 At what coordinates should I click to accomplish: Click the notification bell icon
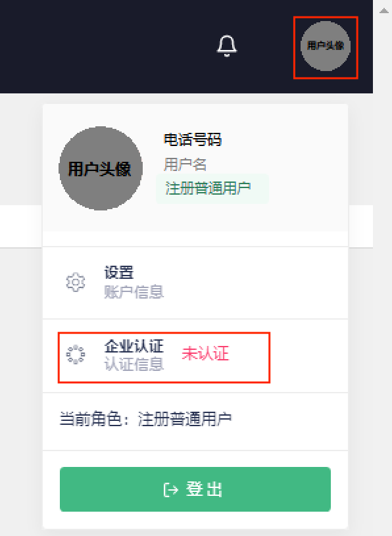click(227, 46)
